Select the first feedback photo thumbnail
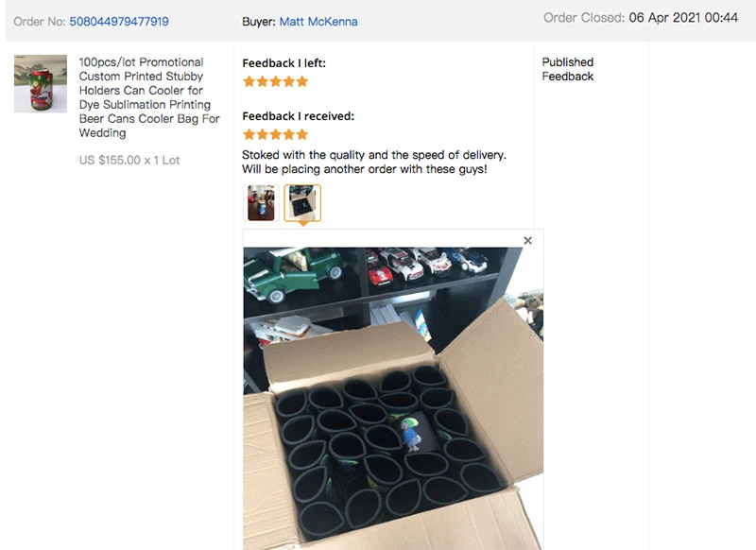Image resolution: width=756 pixels, height=550 pixels. click(261, 203)
